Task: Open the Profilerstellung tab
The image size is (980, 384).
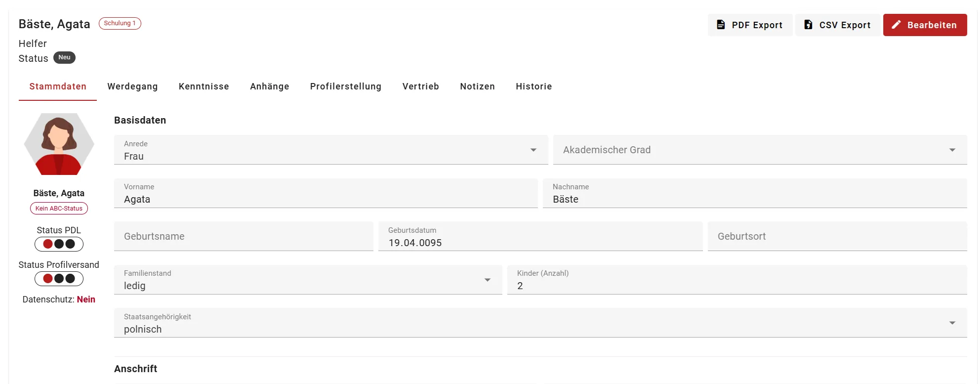Action: 346,86
